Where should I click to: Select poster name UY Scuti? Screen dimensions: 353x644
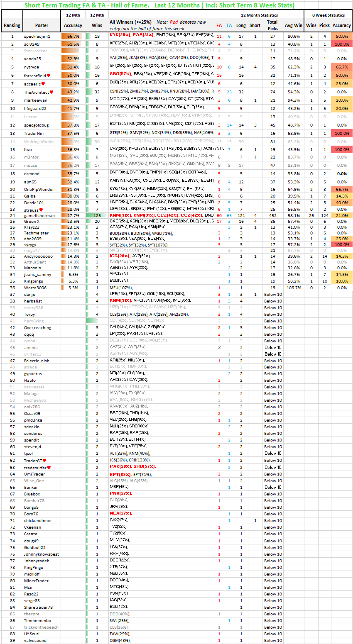point(32,634)
